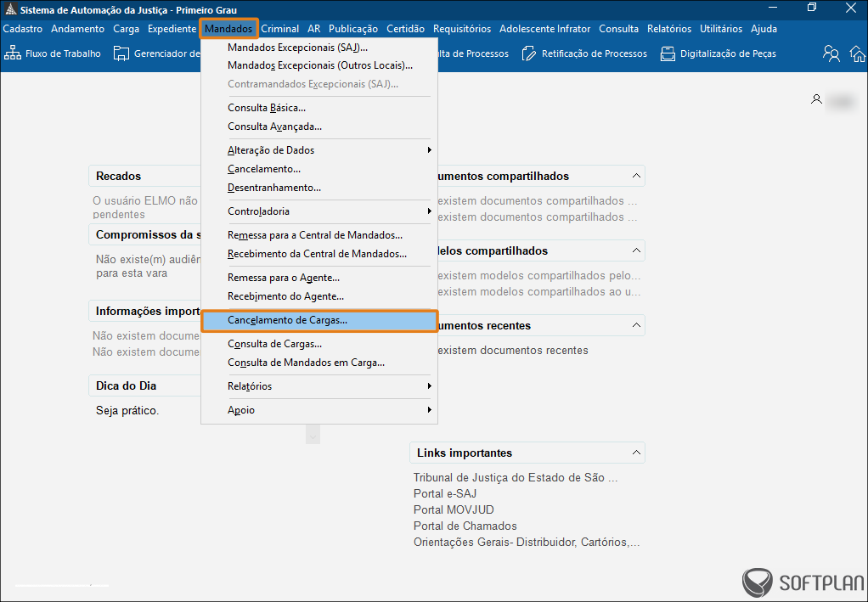This screenshot has width=868, height=602.
Task: Open the Portal e-SAJ link
Action: [x=447, y=493]
